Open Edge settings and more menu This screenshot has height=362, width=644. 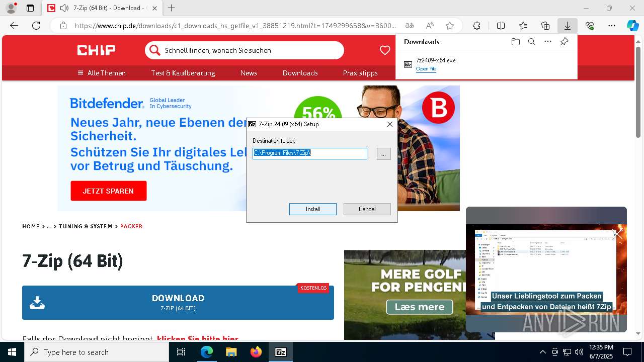pyautogui.click(x=612, y=26)
